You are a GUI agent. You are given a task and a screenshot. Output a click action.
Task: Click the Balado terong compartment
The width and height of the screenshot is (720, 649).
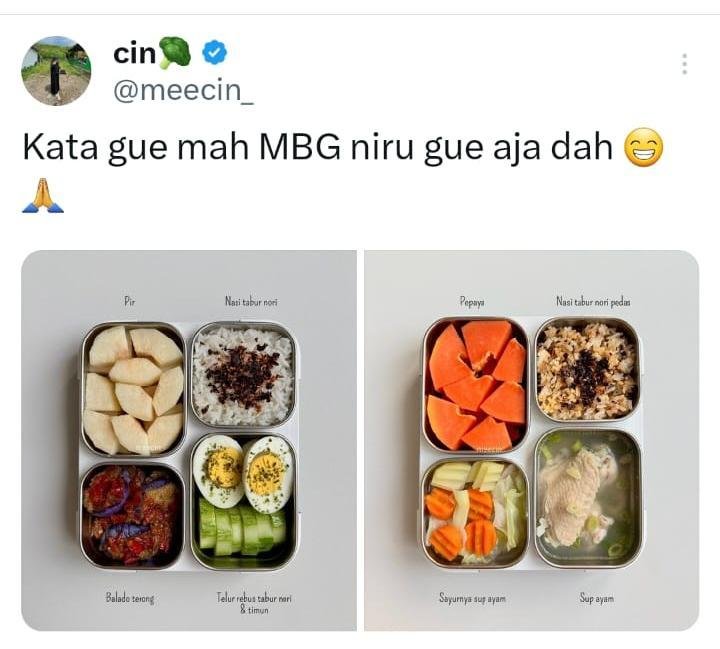tap(133, 515)
